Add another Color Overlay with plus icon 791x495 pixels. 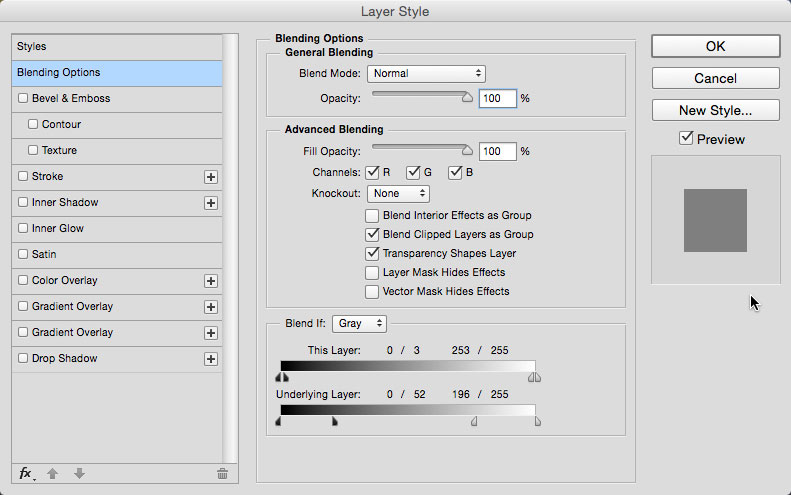coord(211,281)
